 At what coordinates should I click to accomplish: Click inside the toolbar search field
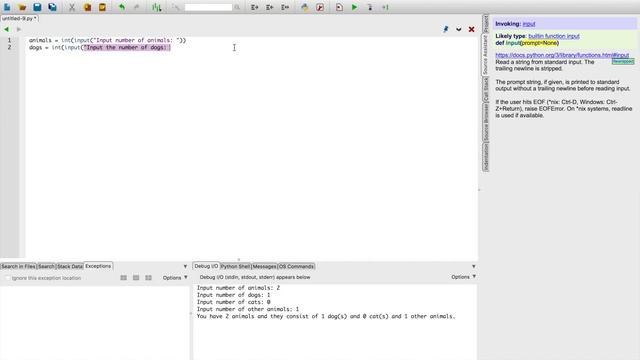coord(208,7)
